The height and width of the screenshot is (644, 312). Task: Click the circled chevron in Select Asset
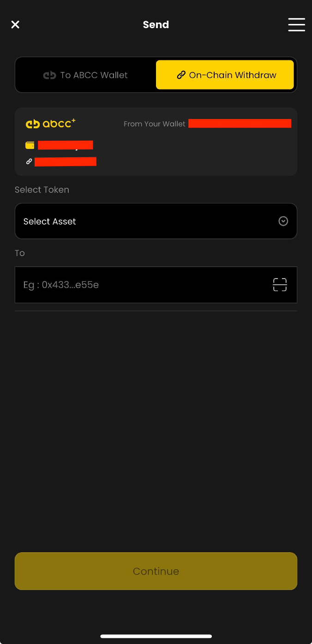[x=283, y=221]
